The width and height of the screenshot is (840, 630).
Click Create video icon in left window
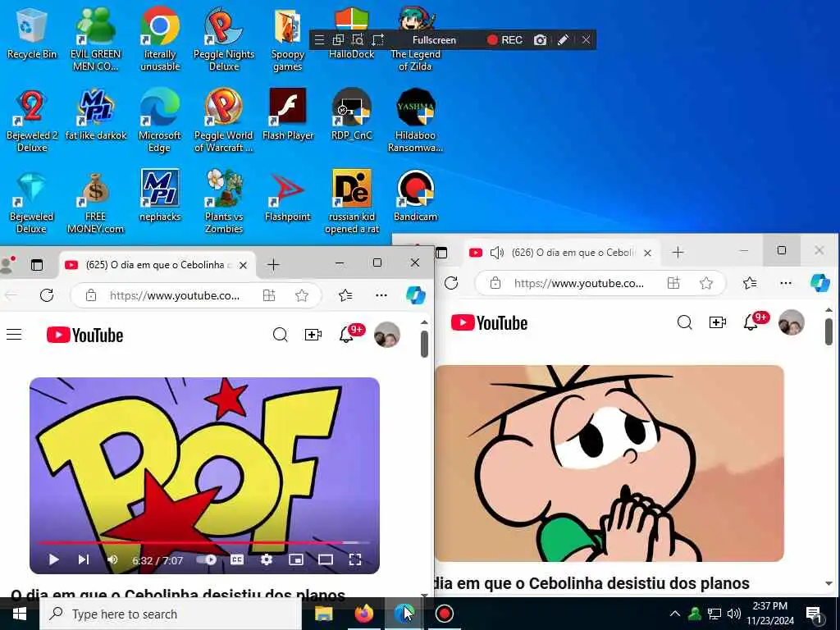pyautogui.click(x=313, y=335)
